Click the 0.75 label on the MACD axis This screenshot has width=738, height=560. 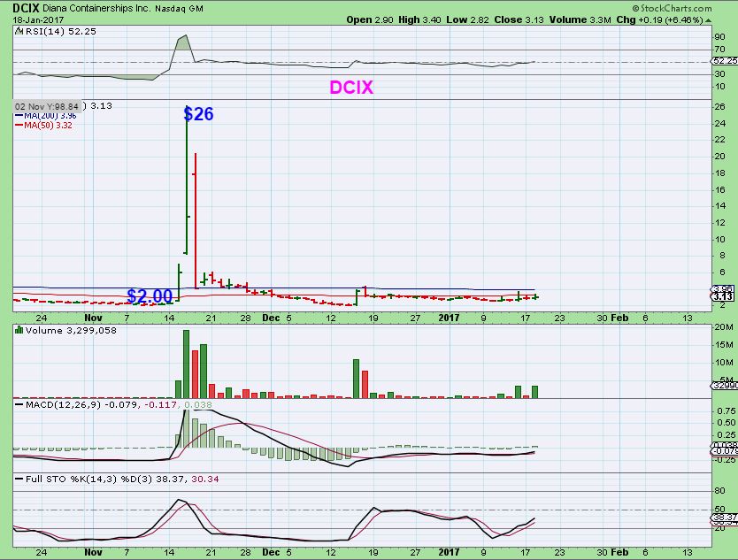[726, 410]
